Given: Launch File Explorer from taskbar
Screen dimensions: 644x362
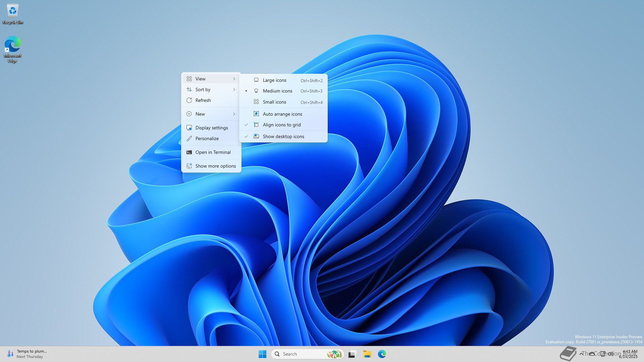Looking at the screenshot, I should 367,354.
